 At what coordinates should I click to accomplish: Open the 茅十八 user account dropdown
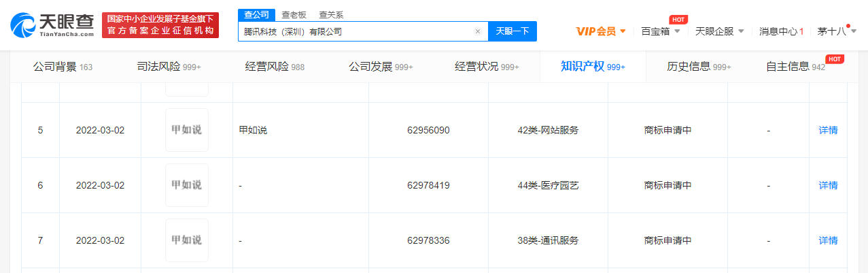(x=837, y=31)
